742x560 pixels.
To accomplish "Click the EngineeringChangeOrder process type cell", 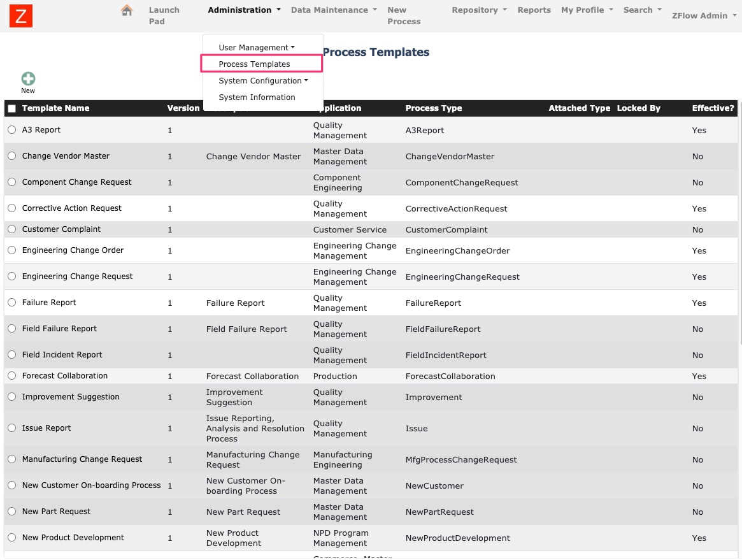I will click(x=457, y=250).
